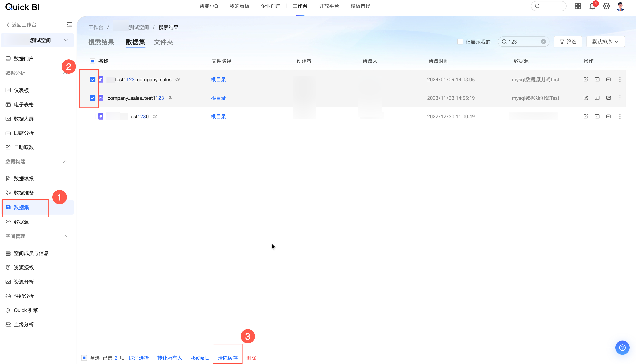Enable the 仅展示我的 checkbox

[x=460, y=42]
